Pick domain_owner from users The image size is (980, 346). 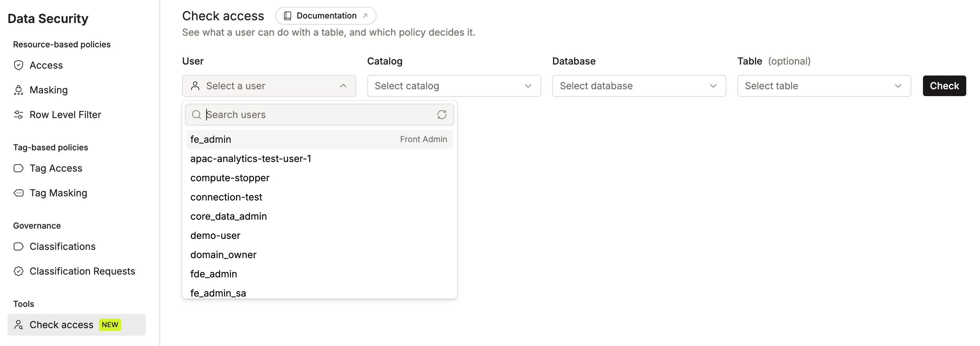pyautogui.click(x=319, y=254)
